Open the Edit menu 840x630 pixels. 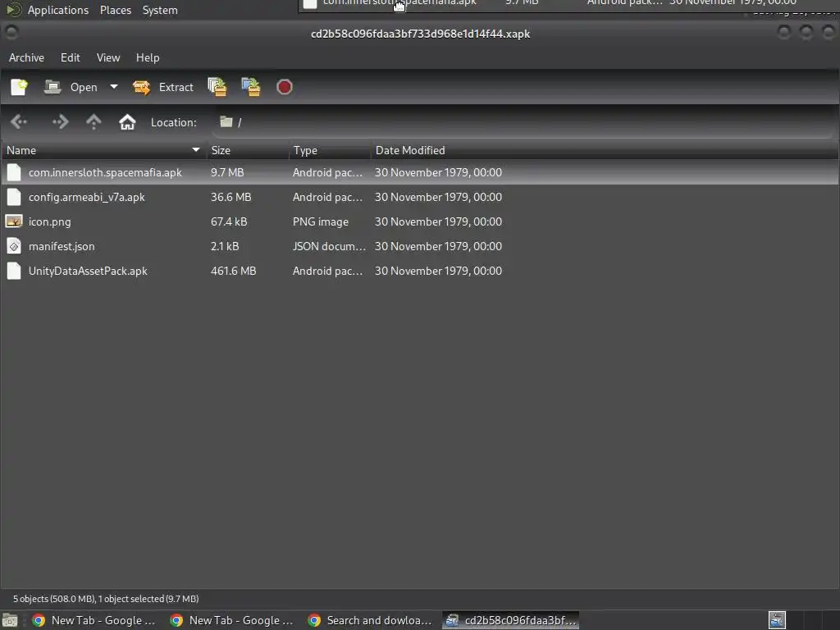tap(71, 57)
